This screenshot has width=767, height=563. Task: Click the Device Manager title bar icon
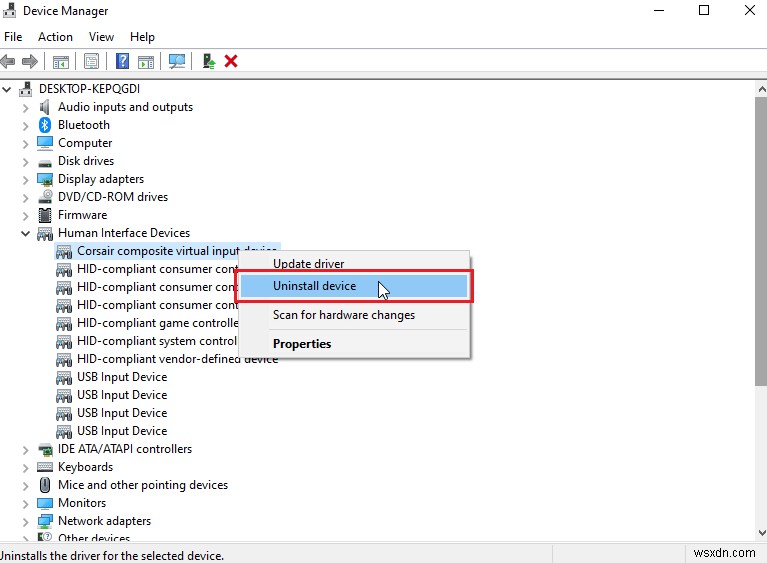tap(9, 10)
